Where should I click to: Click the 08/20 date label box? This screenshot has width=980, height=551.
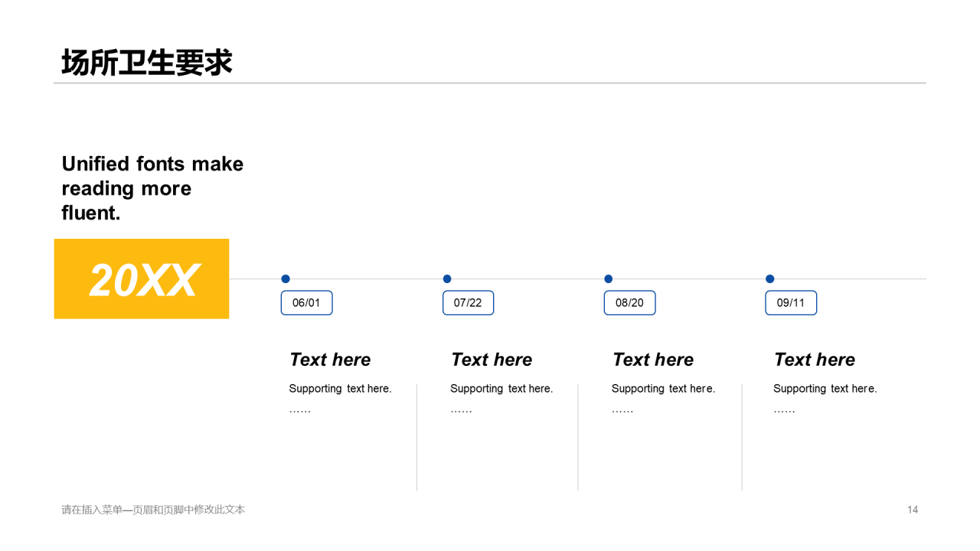[629, 303]
